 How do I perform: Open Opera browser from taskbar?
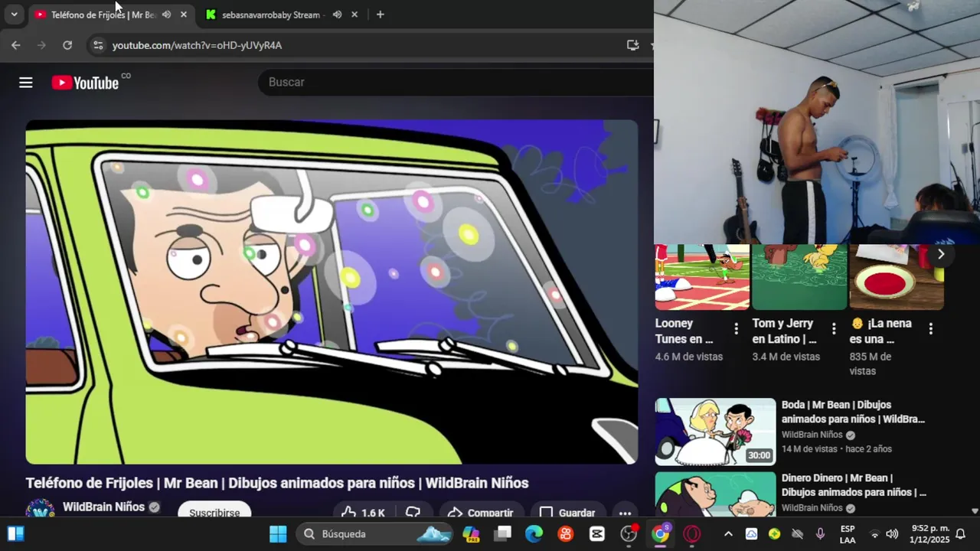[691, 534]
